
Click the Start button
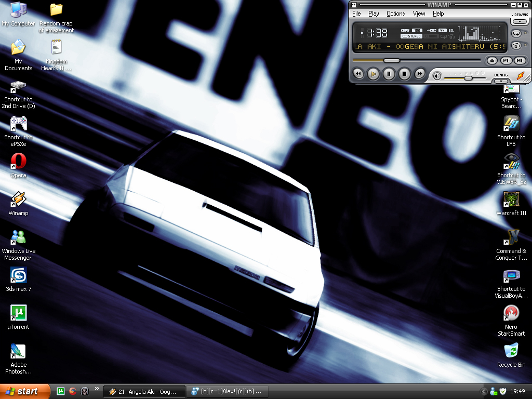25,391
